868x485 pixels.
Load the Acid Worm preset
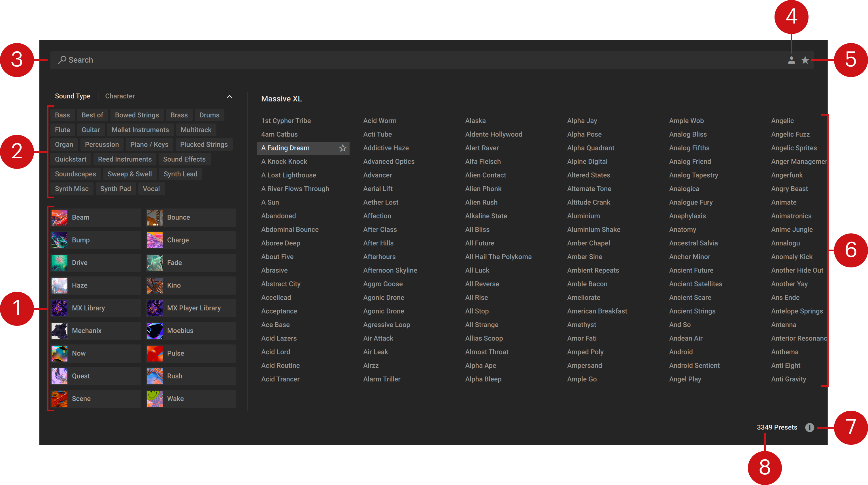380,121
